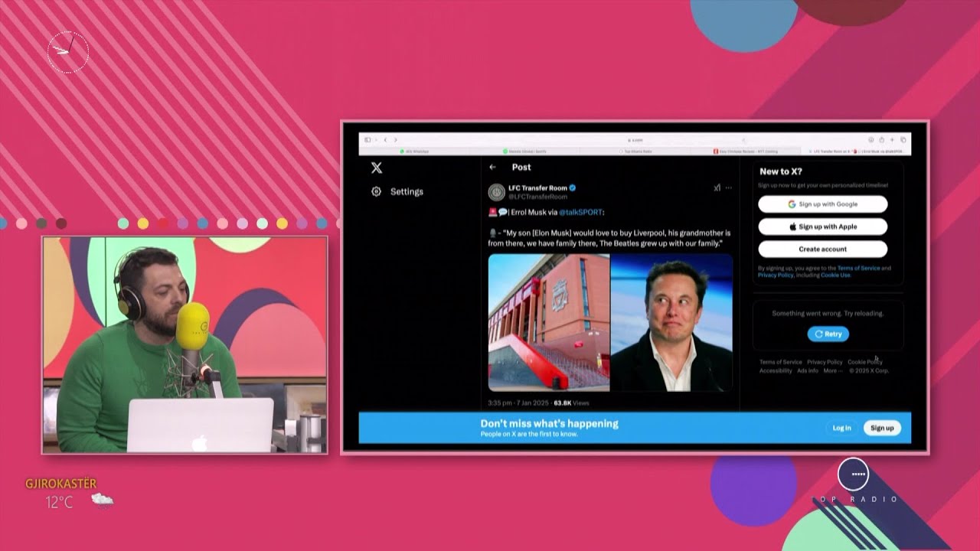Go back using the Post back arrow

(x=492, y=167)
